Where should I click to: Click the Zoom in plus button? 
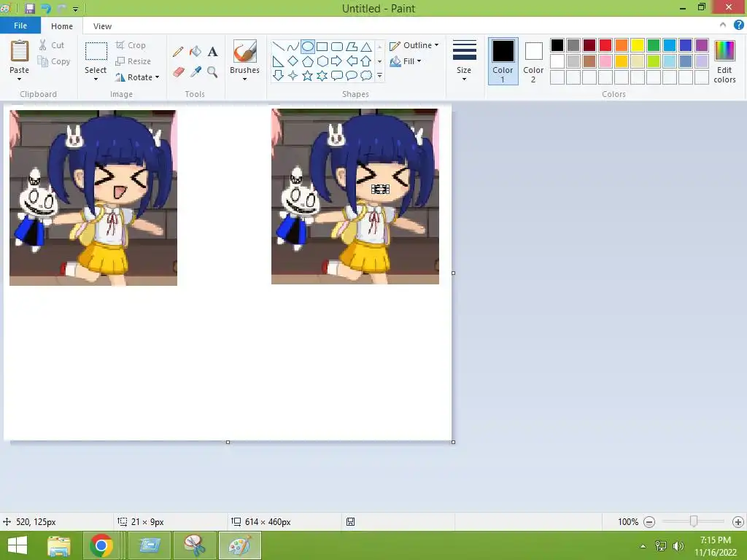coord(738,522)
